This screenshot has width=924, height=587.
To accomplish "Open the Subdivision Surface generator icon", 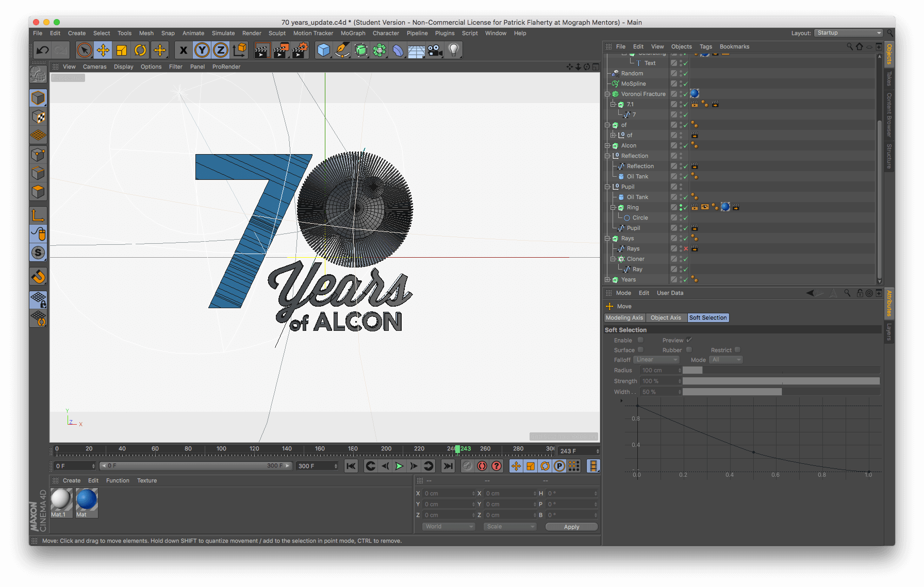I will coord(361,50).
